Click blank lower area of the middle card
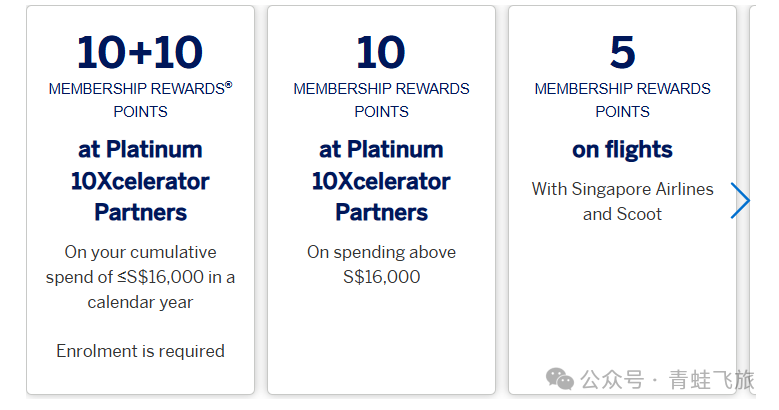The width and height of the screenshot is (779, 410). click(x=381, y=343)
